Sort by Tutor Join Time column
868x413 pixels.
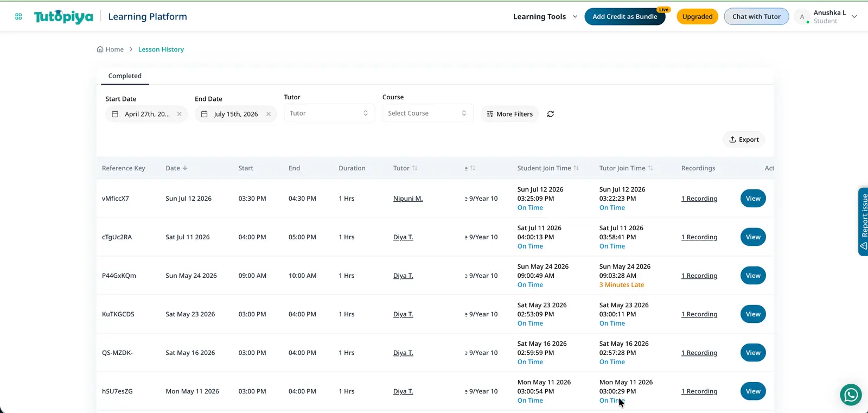[x=650, y=168]
